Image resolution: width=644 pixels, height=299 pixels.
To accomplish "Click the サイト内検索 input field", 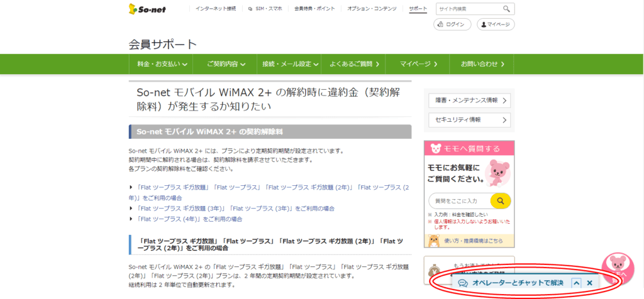I will 469,9.
